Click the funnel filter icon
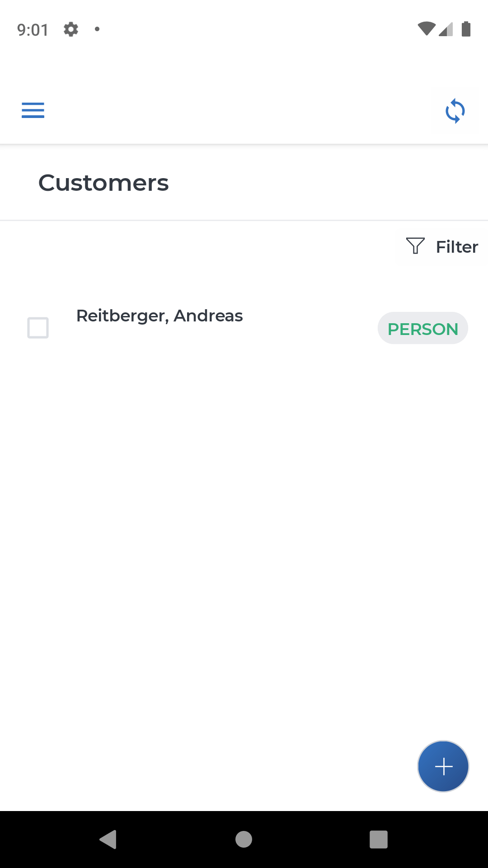488x868 pixels. 415,246
